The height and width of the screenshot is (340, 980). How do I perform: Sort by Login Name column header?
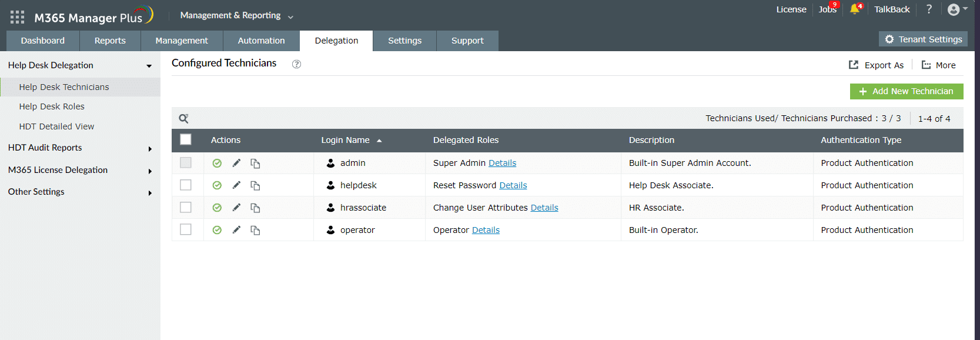tap(345, 140)
